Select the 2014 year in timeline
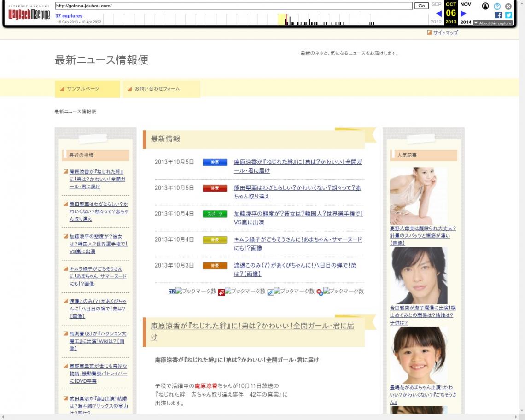The width and height of the screenshot is (525, 420). click(x=466, y=22)
